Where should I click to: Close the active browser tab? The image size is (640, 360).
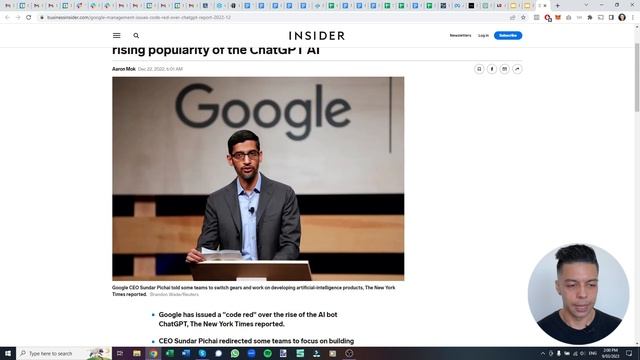pyautogui.click(x=545, y=6)
